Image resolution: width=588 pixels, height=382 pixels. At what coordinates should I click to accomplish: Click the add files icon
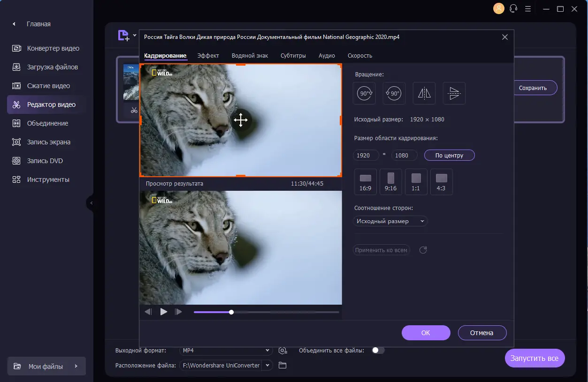pos(123,36)
